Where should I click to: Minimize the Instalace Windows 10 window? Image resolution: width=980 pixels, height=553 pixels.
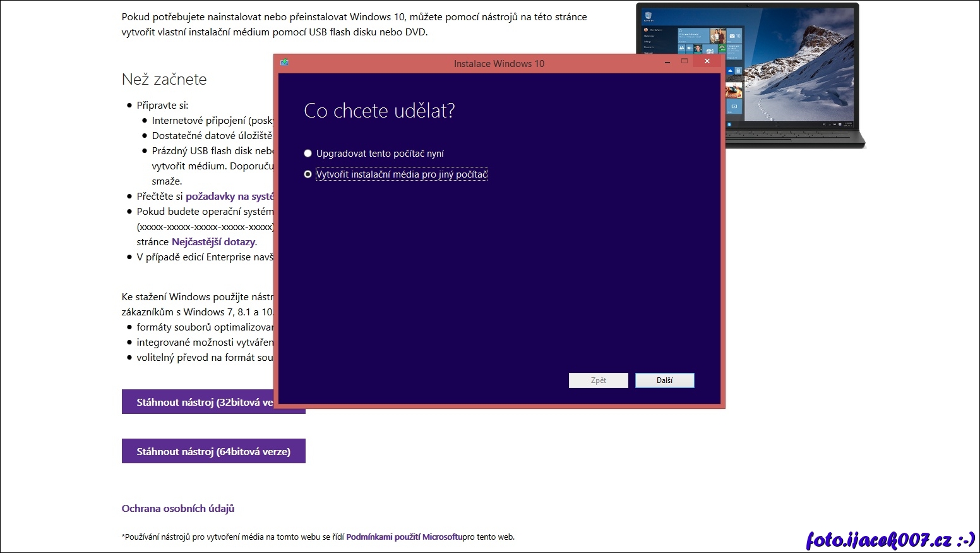pyautogui.click(x=667, y=62)
